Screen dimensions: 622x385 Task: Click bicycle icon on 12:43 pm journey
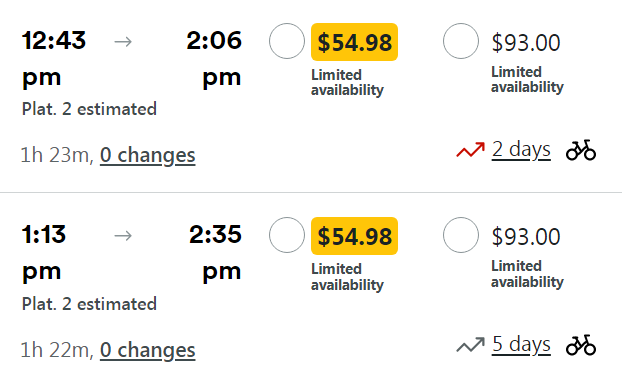[x=581, y=150]
